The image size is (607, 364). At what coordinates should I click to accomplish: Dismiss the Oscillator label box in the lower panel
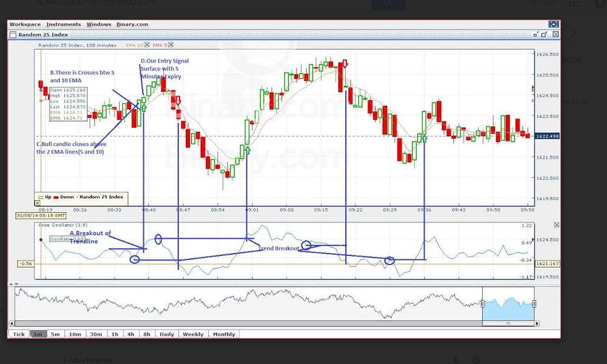[x=66, y=238]
